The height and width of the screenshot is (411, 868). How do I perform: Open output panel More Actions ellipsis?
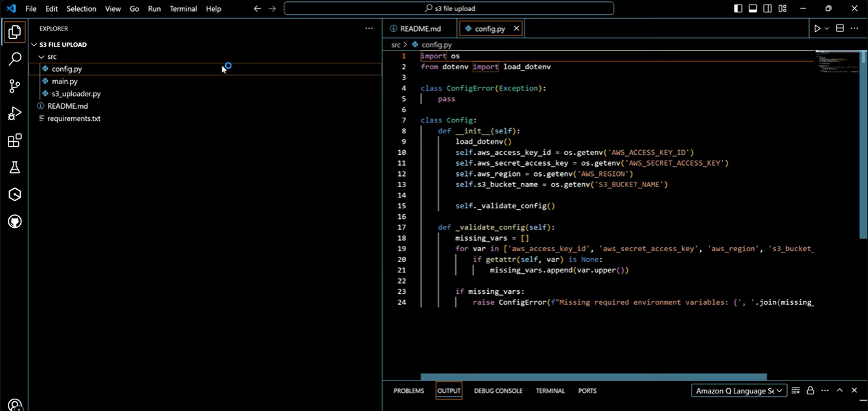[825, 391]
